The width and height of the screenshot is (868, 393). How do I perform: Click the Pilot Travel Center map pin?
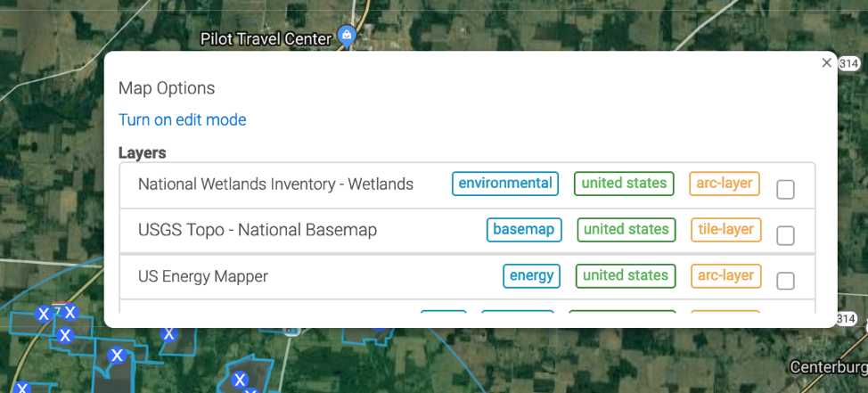tap(348, 37)
